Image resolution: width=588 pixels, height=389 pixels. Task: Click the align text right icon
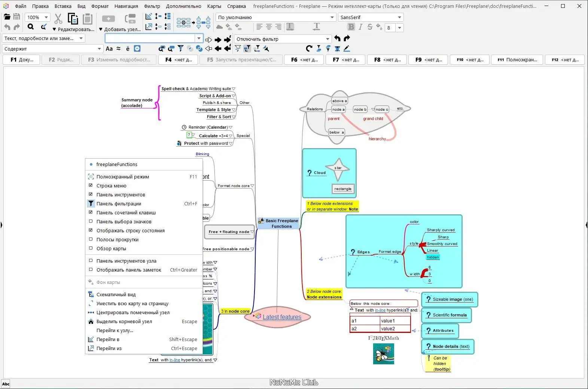click(x=278, y=27)
